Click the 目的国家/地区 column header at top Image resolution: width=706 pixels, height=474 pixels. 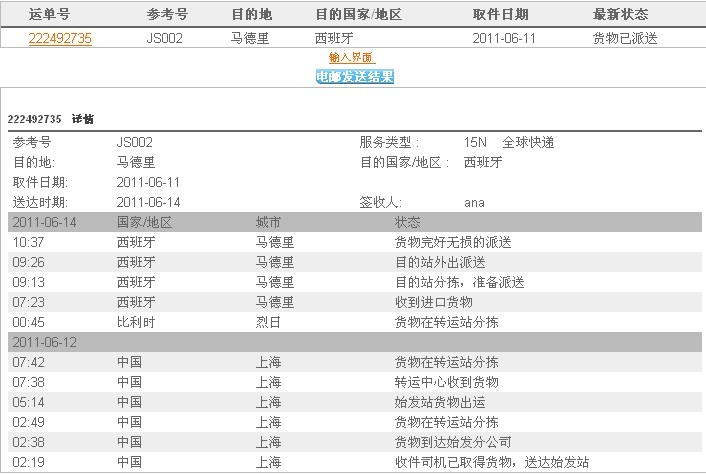coord(359,15)
